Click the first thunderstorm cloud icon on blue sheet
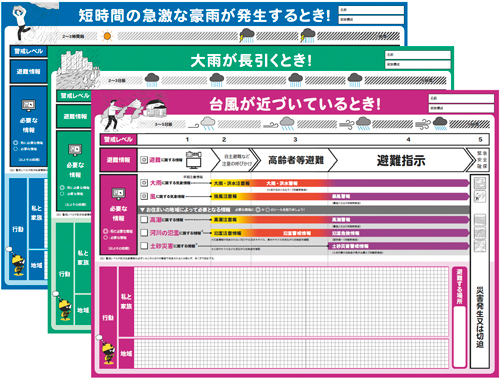Screen dimensions: 500x379 pos(247,35)
